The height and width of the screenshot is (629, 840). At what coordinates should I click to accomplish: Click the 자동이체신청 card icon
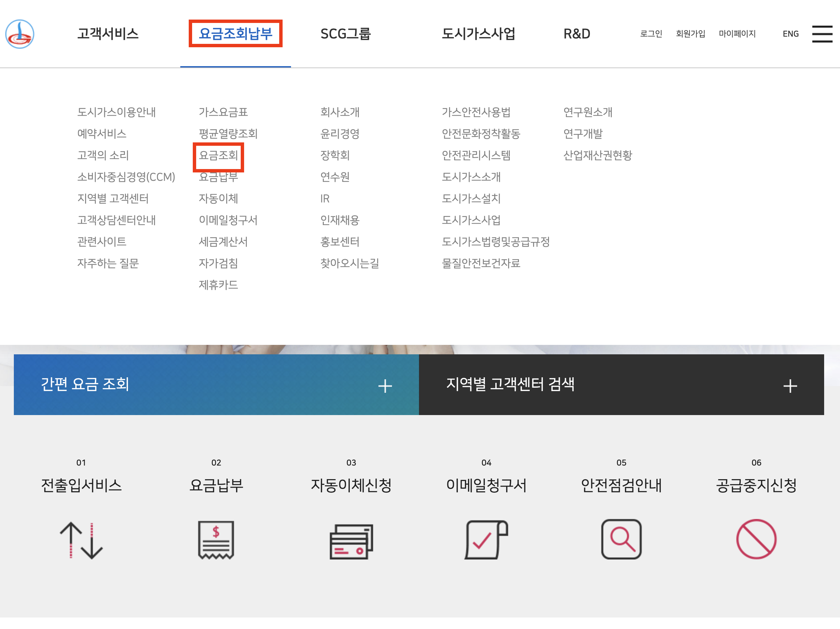pos(351,541)
